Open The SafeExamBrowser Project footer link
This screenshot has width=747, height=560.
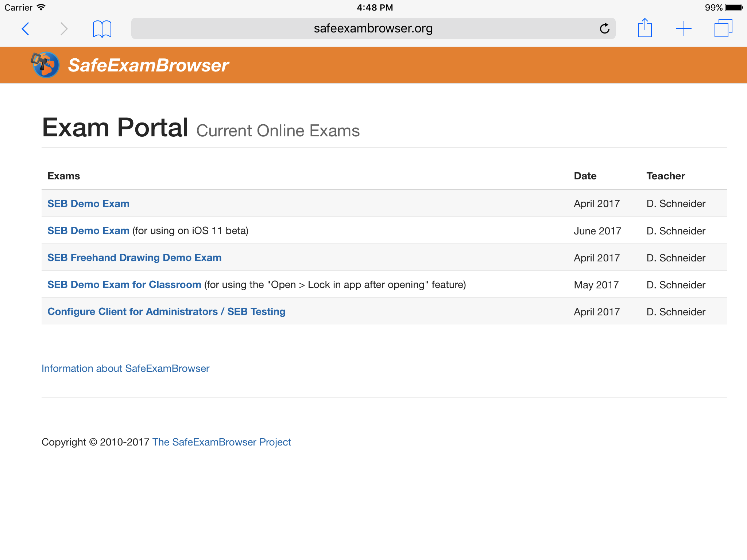[221, 442]
